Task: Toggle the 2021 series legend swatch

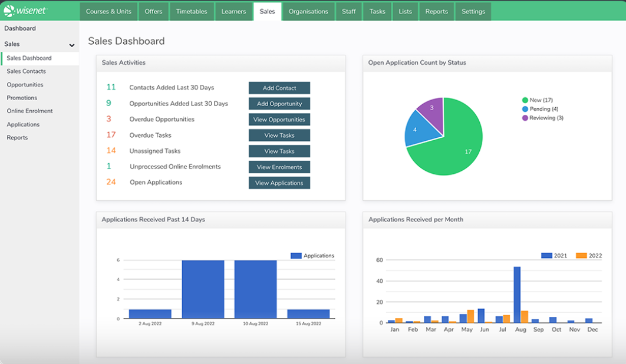Action: click(x=546, y=256)
